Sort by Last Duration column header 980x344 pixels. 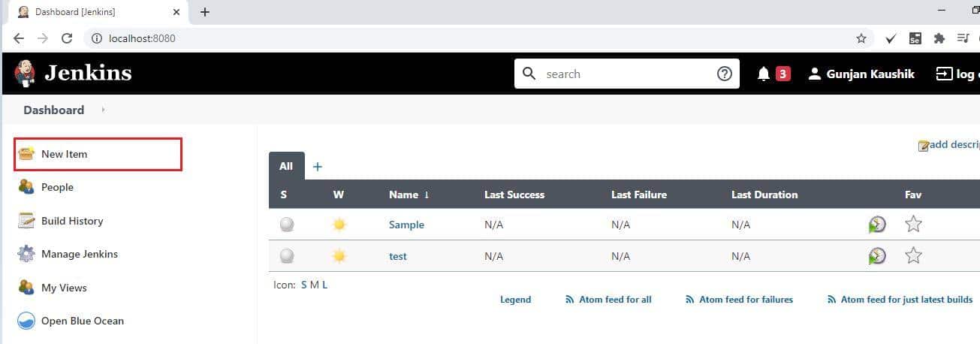(764, 195)
